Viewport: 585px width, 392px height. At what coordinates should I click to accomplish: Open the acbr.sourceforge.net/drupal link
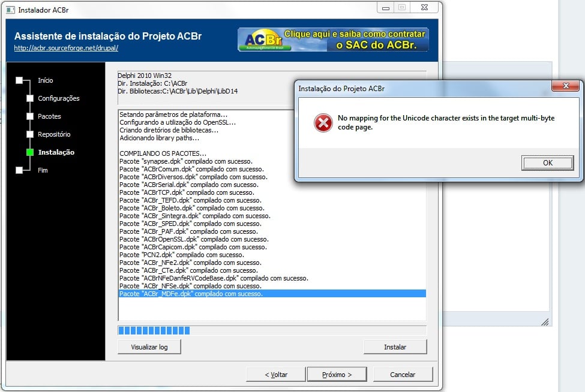[66, 48]
